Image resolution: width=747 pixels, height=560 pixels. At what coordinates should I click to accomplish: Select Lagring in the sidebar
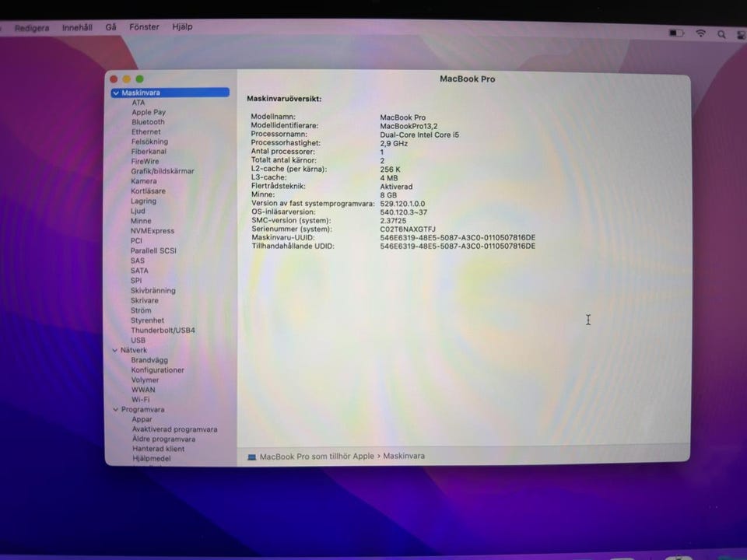pyautogui.click(x=143, y=201)
